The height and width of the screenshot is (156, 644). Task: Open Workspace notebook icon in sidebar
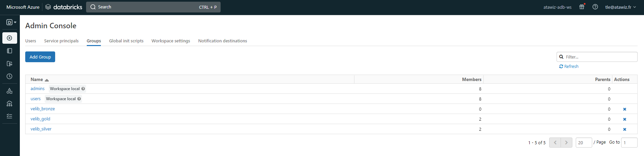[x=9, y=51]
